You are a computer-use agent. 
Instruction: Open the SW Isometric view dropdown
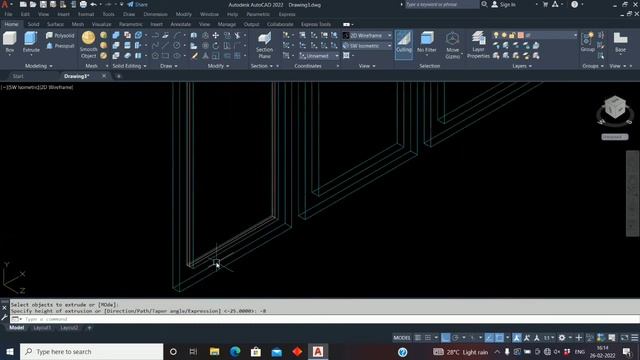click(x=367, y=46)
